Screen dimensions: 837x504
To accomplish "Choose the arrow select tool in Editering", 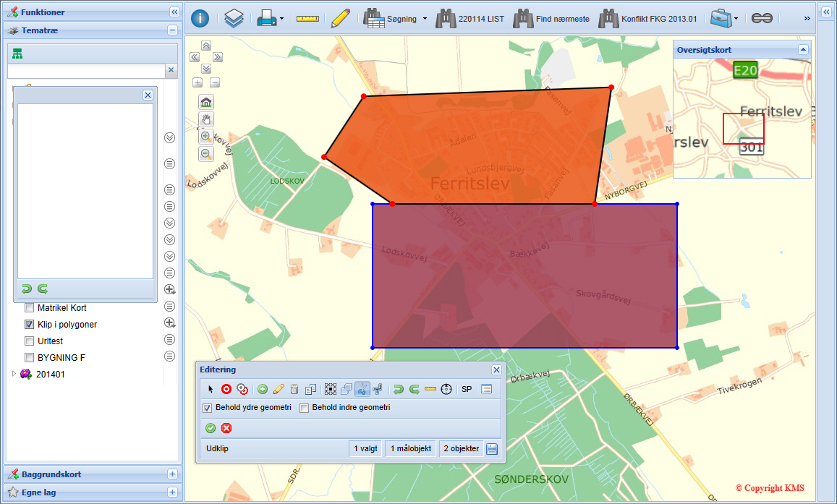I will (x=211, y=389).
